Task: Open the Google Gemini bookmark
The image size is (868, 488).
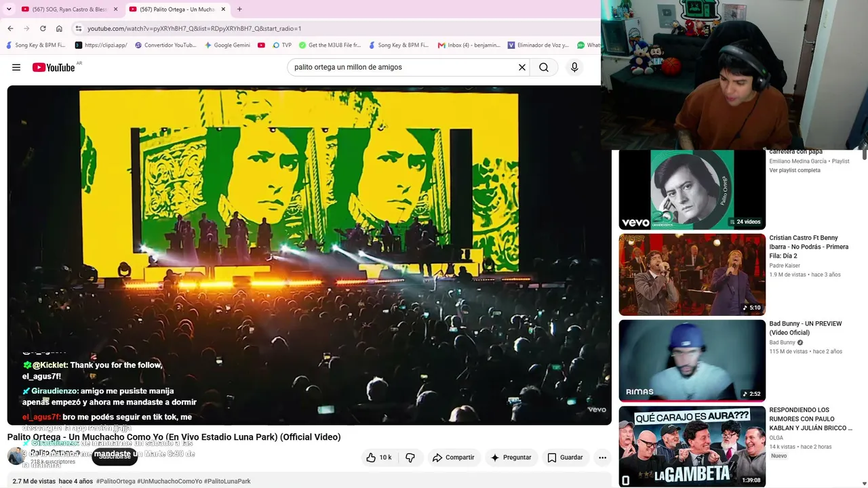Action: 227,45
